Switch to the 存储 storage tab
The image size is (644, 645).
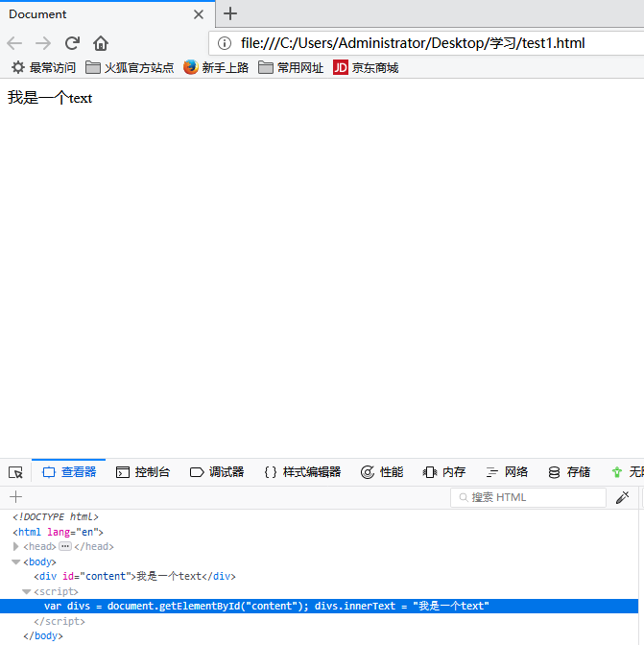click(569, 472)
